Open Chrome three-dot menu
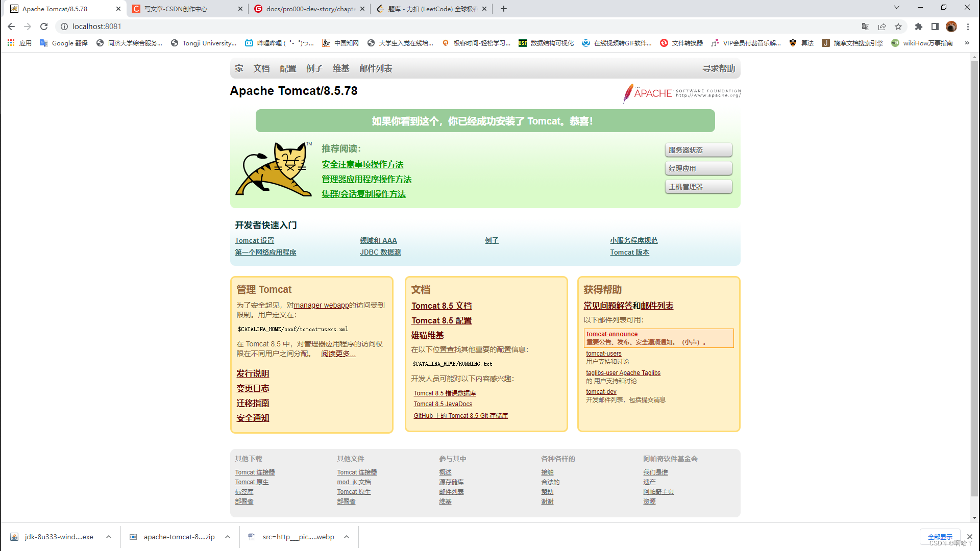The height and width of the screenshot is (551, 980). click(x=968, y=27)
